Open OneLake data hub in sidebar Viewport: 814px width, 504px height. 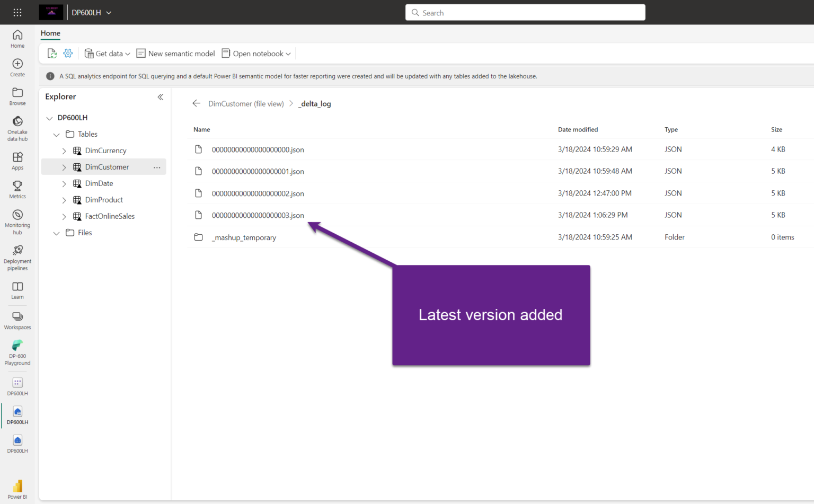17,128
